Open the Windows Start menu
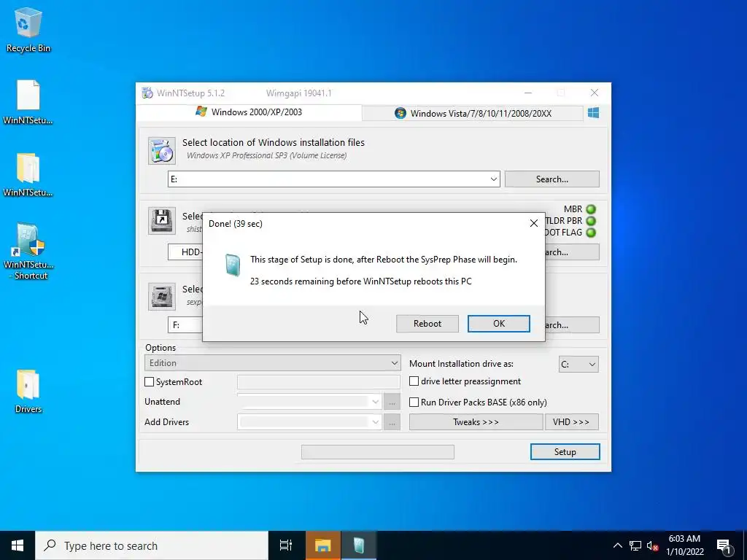The image size is (747, 560). [x=18, y=545]
